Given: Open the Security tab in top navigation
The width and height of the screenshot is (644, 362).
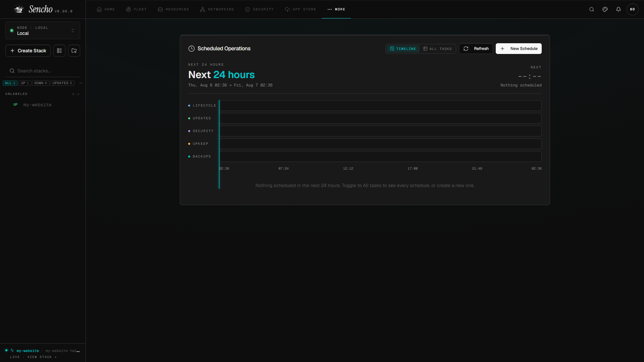Looking at the screenshot, I should (259, 9).
